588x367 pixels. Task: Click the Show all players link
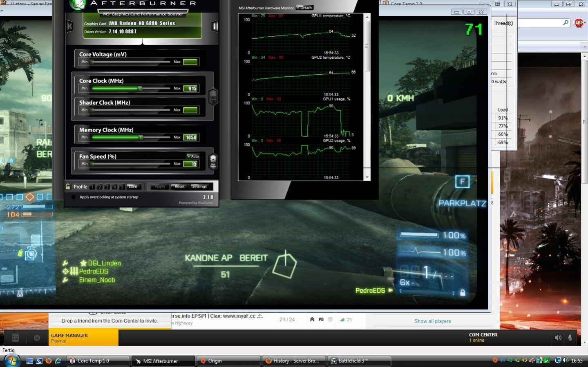432,321
